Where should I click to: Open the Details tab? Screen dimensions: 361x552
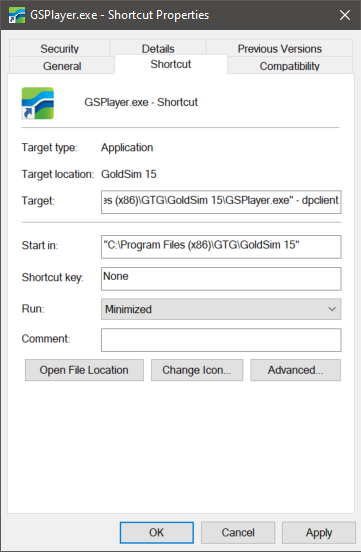[x=158, y=48]
